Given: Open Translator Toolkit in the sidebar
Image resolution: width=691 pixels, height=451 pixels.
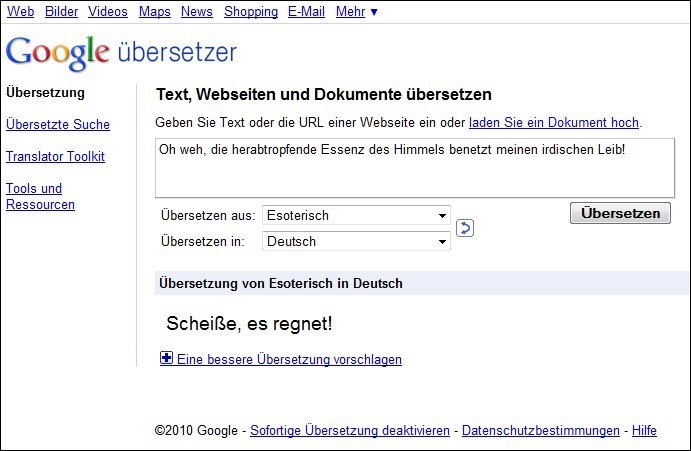Looking at the screenshot, I should coord(55,157).
